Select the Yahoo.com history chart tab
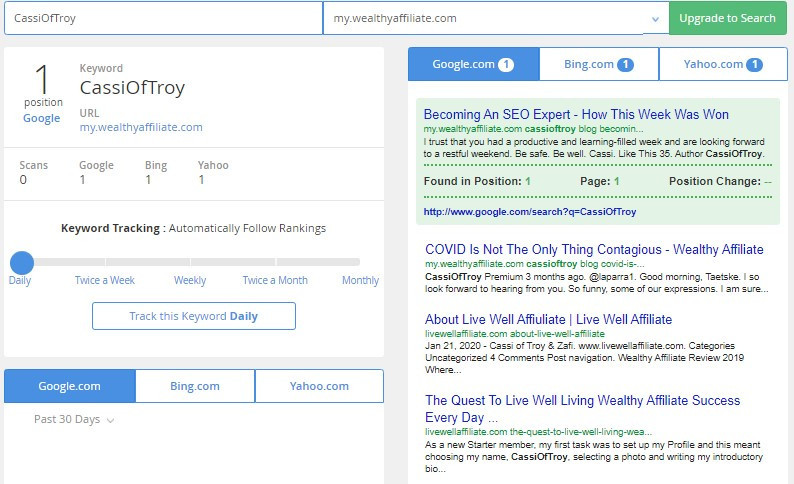 pyautogui.click(x=319, y=386)
